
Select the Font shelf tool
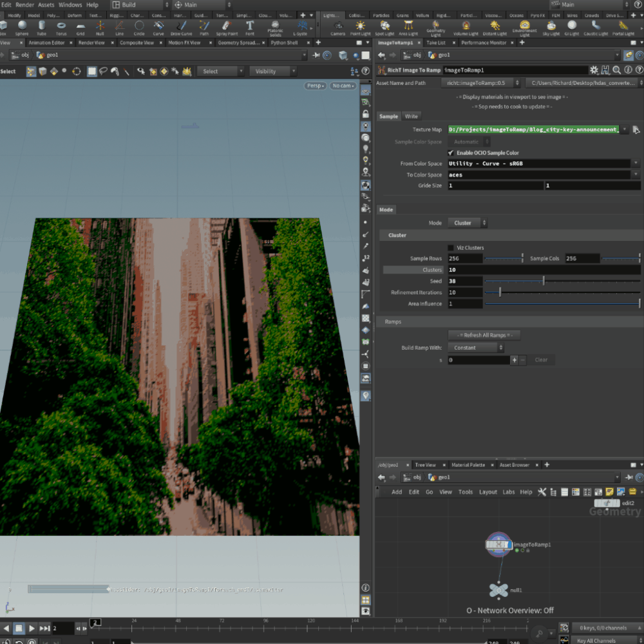(x=250, y=27)
